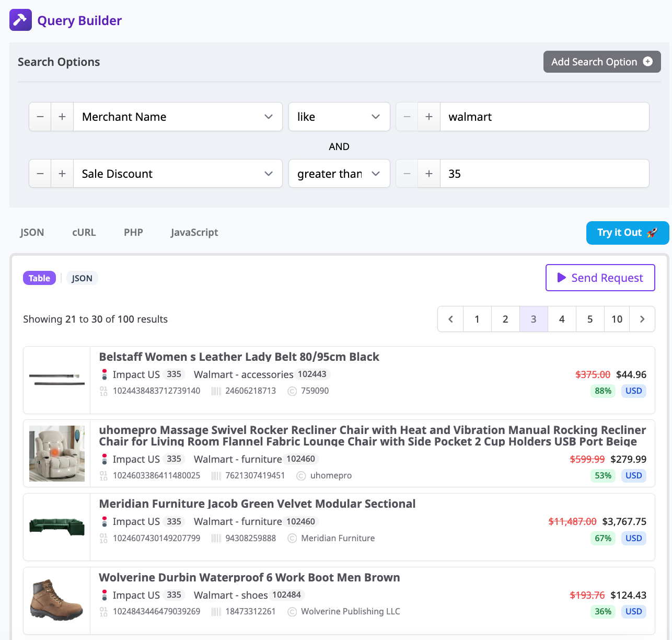This screenshot has height=640, width=672.
Task: Select the Table results view
Action: tap(39, 278)
